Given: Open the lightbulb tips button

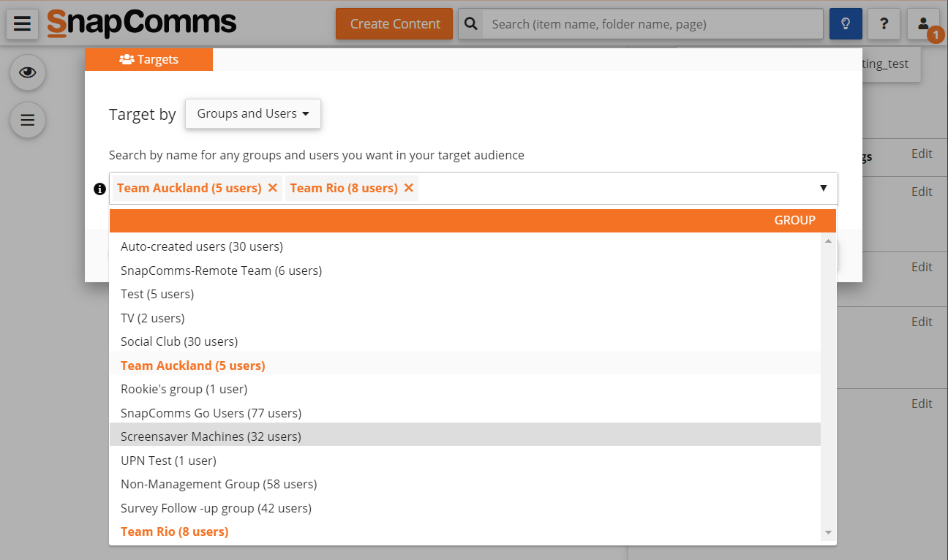Looking at the screenshot, I should pos(846,24).
